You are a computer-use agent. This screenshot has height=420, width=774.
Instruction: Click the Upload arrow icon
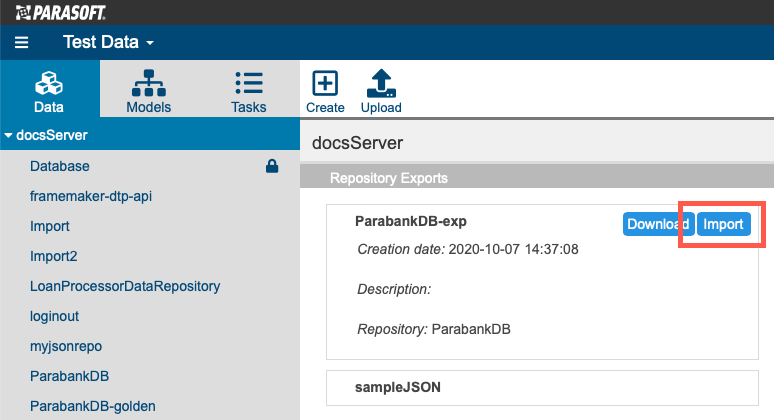click(x=381, y=83)
